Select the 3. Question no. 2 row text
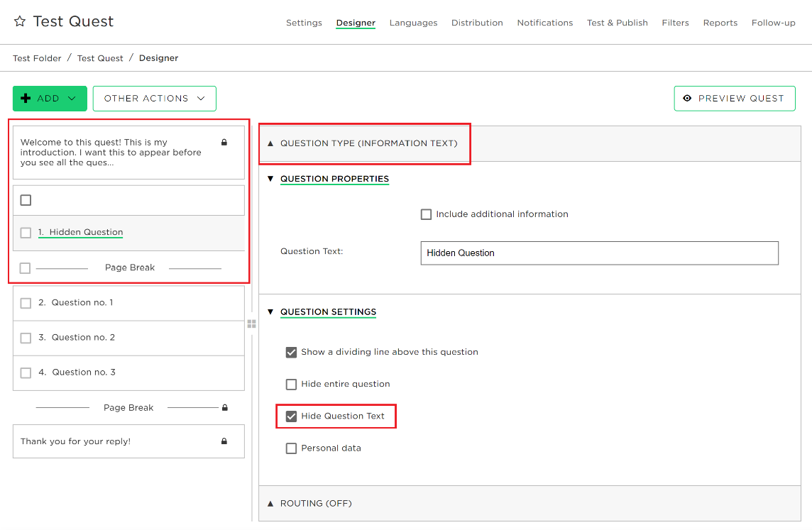The height and width of the screenshot is (530, 812). [x=77, y=338]
